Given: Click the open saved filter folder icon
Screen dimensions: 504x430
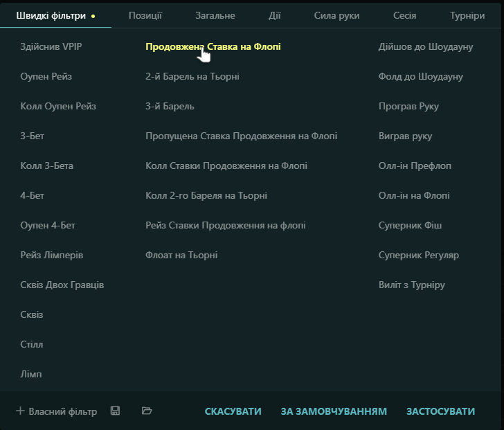Looking at the screenshot, I should 147,411.
